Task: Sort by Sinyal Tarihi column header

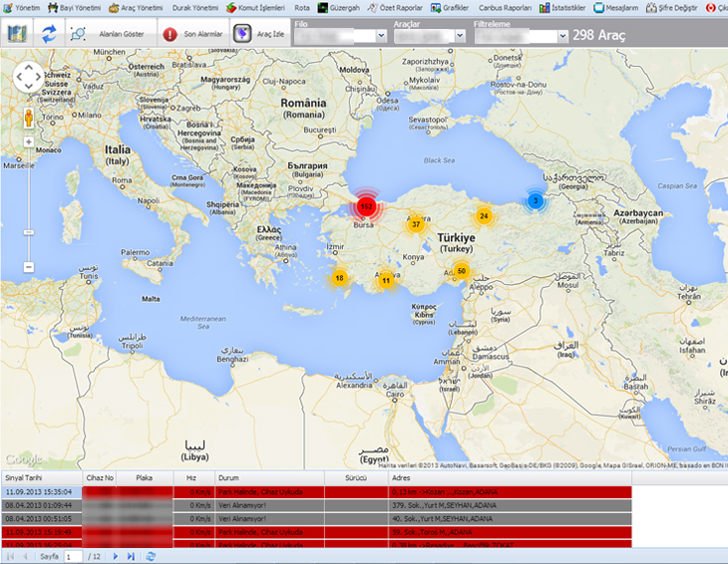Action: tap(42, 477)
